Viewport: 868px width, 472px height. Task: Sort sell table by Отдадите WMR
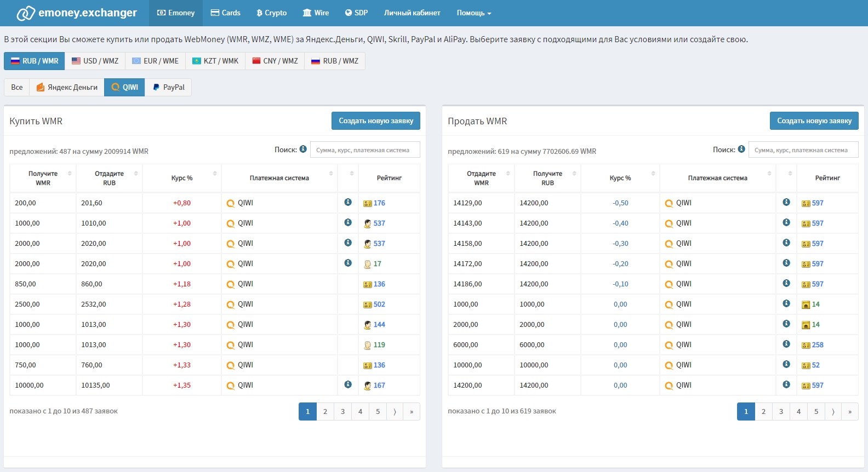click(x=481, y=178)
